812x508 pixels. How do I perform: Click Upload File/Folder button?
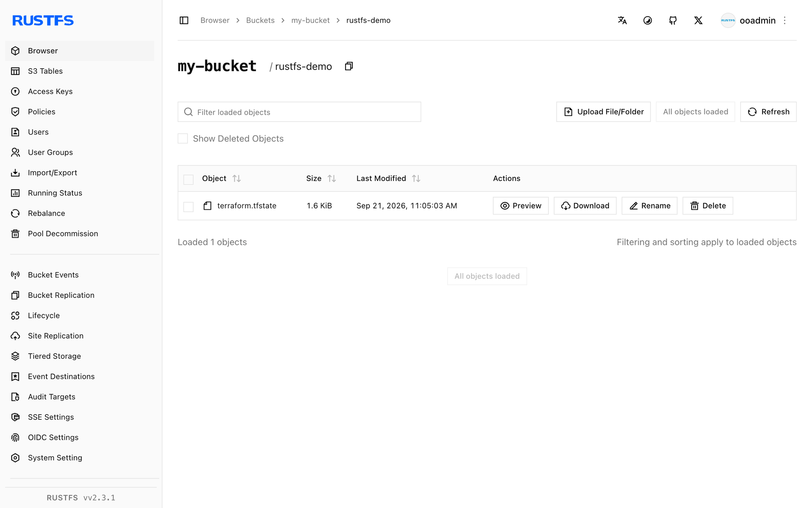click(x=603, y=112)
